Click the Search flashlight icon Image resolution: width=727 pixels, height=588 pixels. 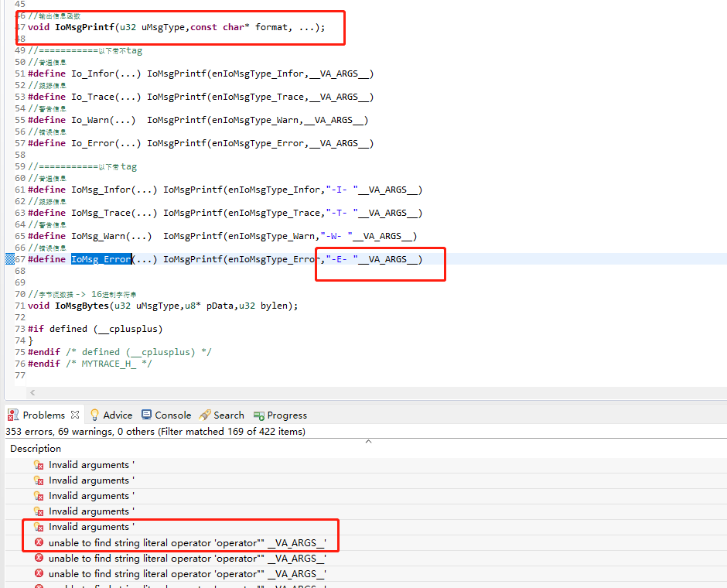[205, 415]
